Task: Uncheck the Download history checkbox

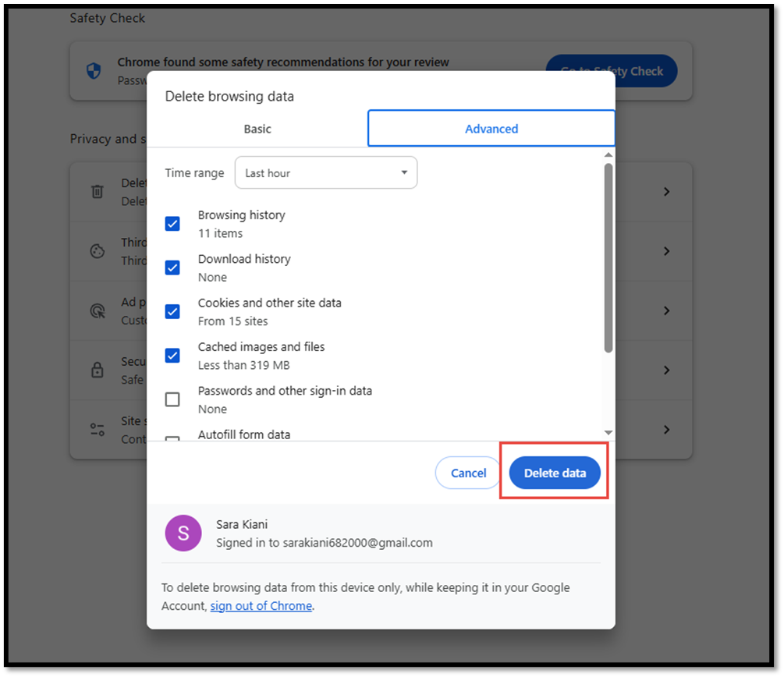Action: (x=172, y=268)
